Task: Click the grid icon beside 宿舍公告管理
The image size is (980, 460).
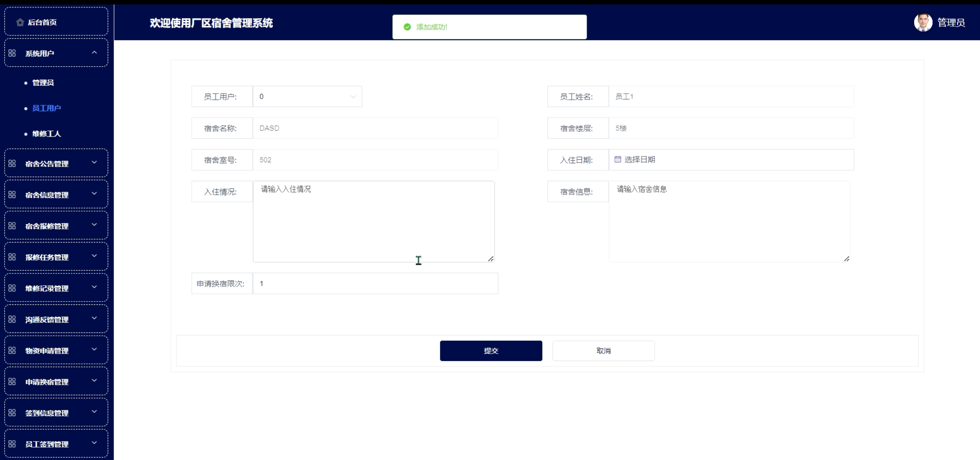Action: click(x=12, y=164)
